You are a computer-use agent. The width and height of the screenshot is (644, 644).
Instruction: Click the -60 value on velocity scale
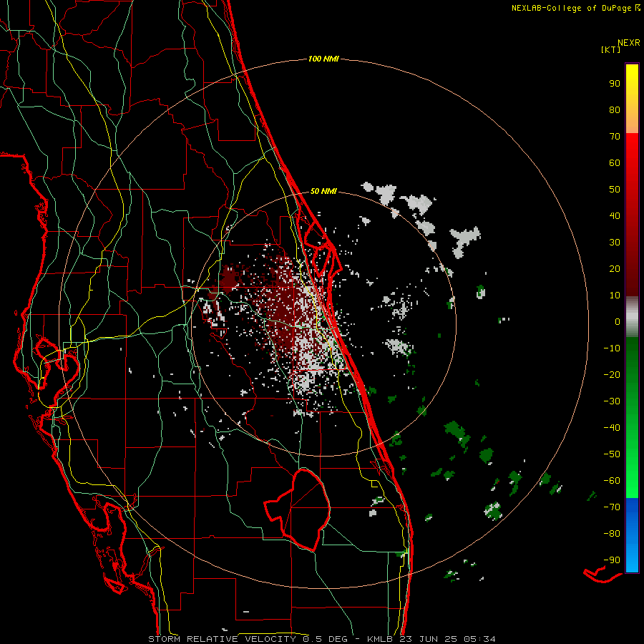(612, 481)
